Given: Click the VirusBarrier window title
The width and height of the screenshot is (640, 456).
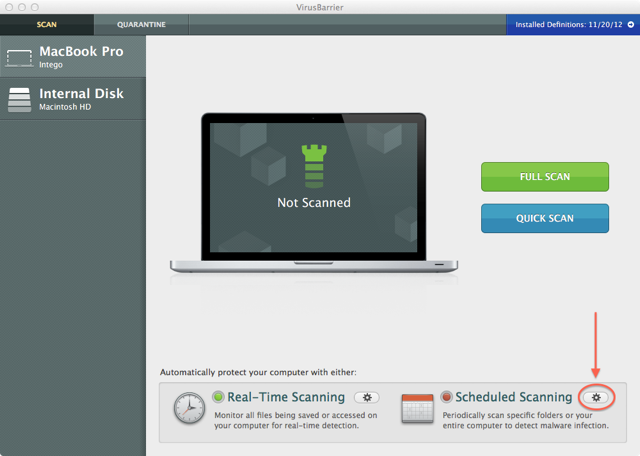Looking at the screenshot, I should tap(320, 7).
